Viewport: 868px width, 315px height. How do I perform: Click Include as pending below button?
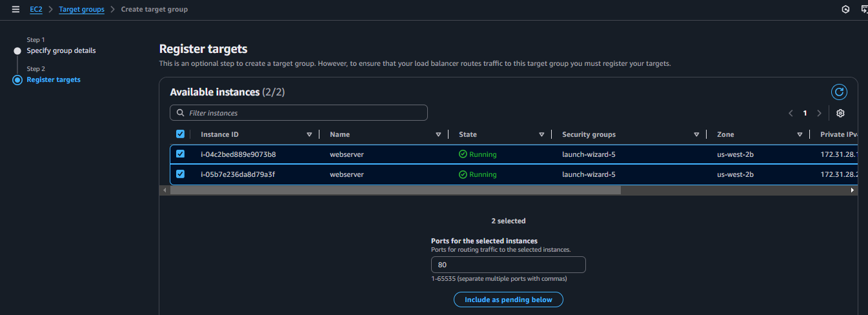click(x=508, y=300)
